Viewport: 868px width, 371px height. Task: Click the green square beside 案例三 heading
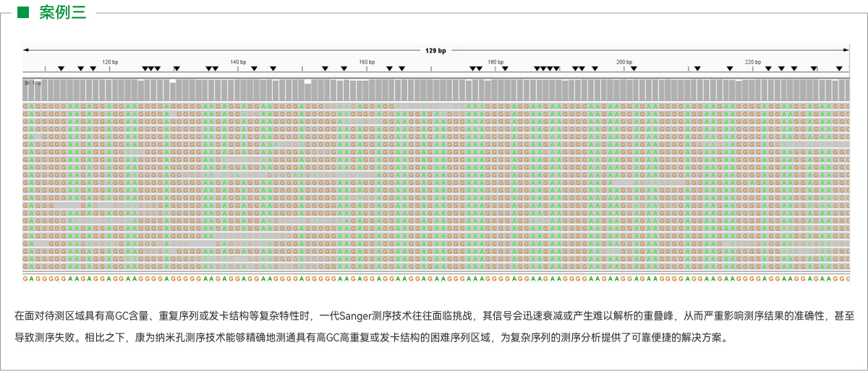(x=23, y=12)
